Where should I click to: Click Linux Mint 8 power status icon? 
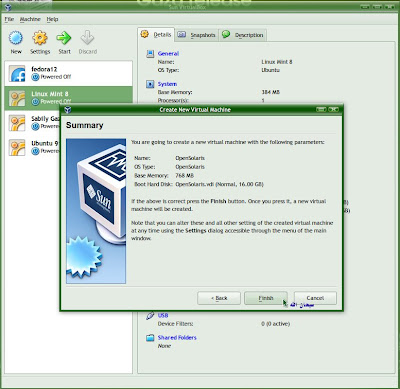(x=35, y=102)
